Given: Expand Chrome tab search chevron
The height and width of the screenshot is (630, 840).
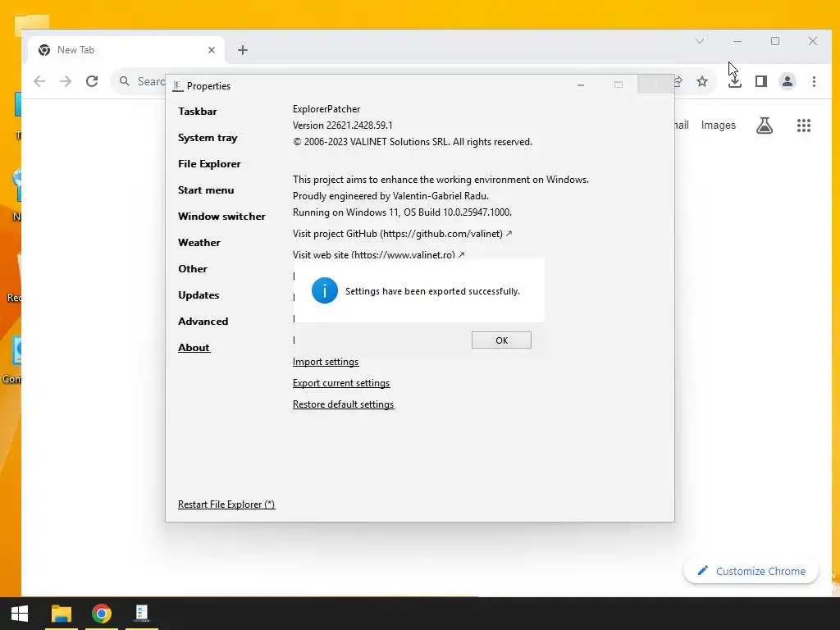Looking at the screenshot, I should (700, 41).
